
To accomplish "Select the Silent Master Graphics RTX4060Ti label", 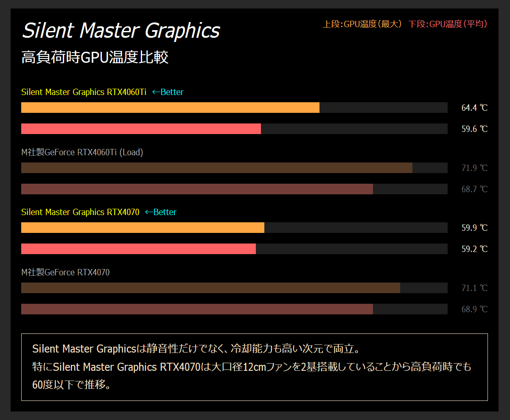I will [84, 92].
